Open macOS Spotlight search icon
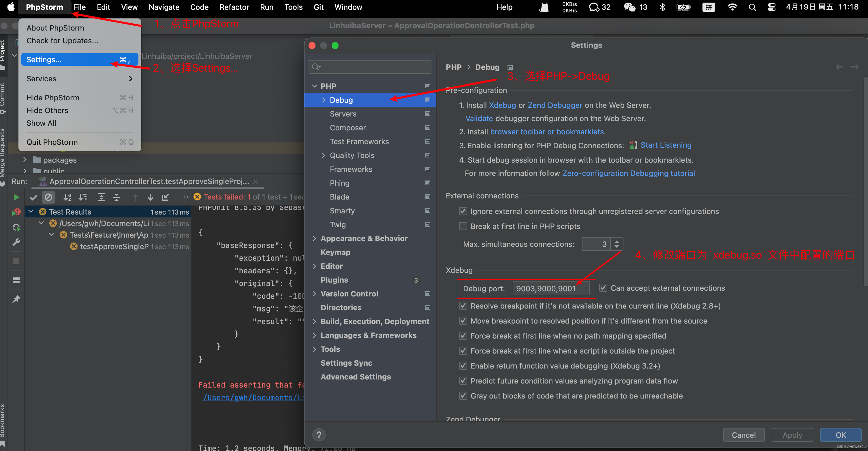The image size is (868, 451). (752, 7)
